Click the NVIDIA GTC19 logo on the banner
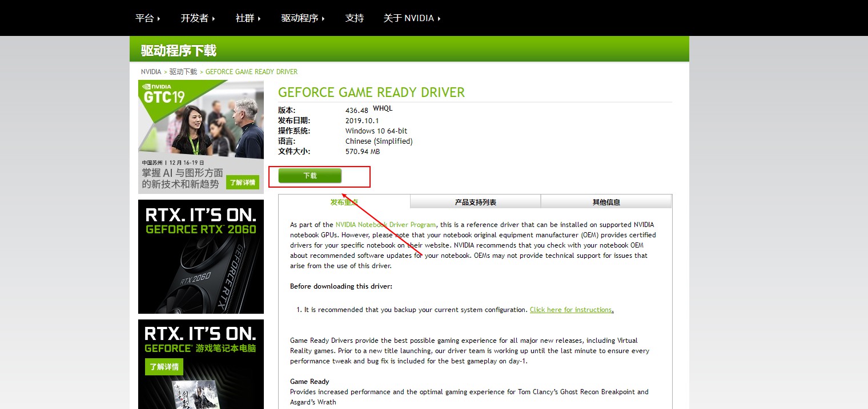The height and width of the screenshot is (409, 868). (164, 94)
